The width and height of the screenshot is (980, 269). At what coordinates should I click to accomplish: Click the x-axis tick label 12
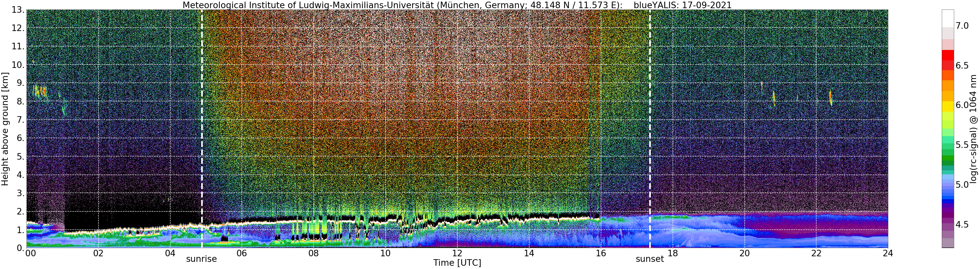coord(457,253)
